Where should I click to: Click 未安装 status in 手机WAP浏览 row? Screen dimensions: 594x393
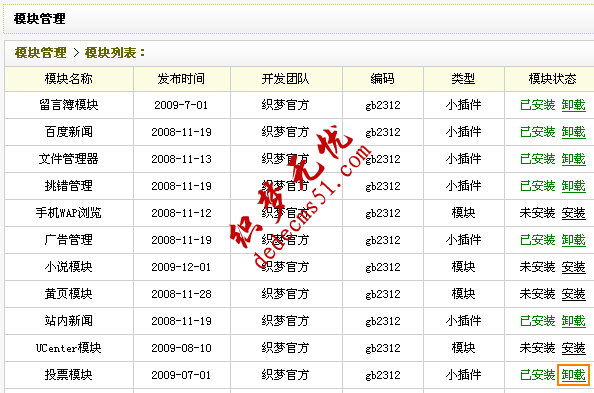[538, 213]
